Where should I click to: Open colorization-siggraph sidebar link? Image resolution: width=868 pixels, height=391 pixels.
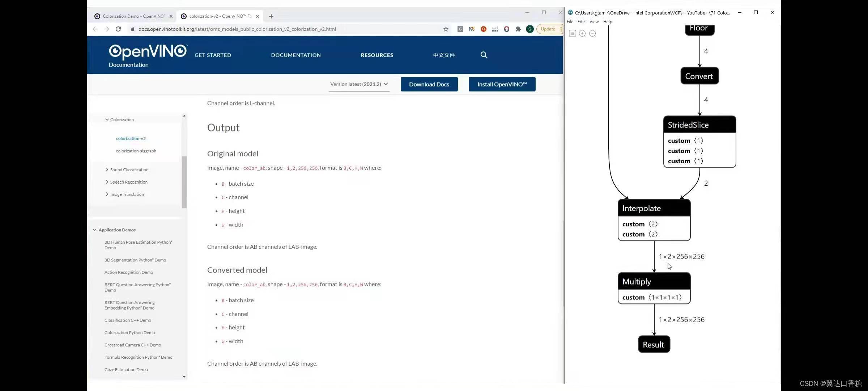[136, 151]
